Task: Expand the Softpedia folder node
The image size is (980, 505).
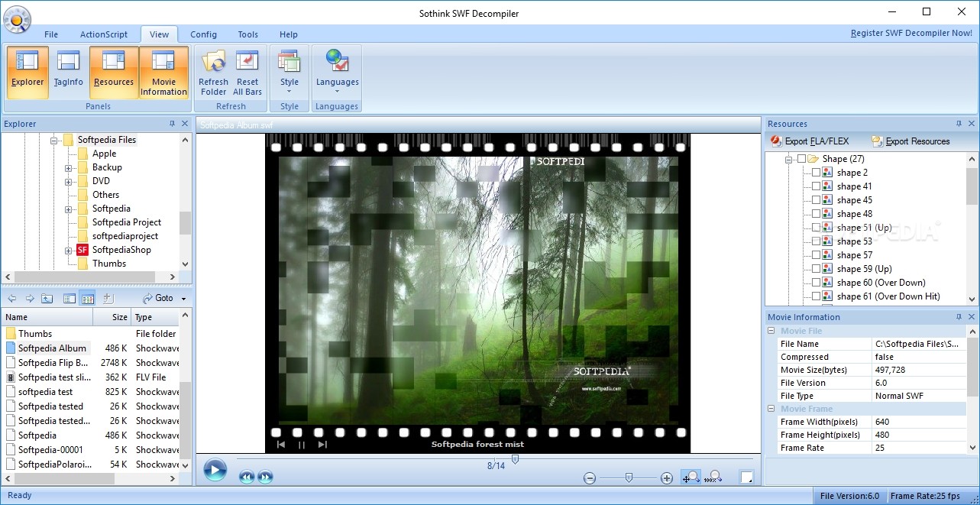Action: tap(69, 209)
